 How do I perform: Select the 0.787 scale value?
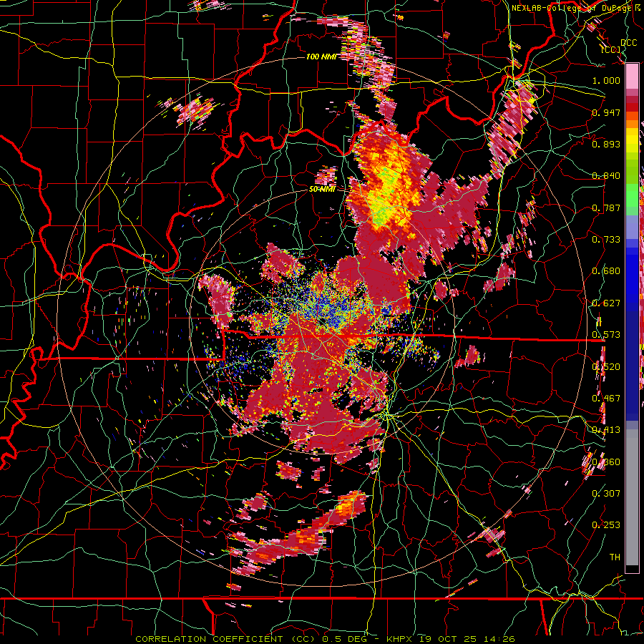(x=606, y=208)
